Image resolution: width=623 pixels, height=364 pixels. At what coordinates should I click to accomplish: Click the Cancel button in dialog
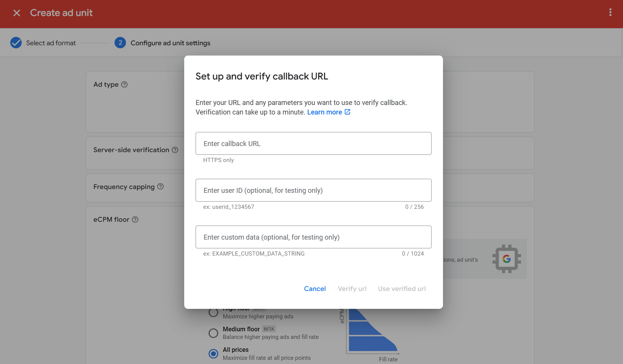click(x=315, y=289)
